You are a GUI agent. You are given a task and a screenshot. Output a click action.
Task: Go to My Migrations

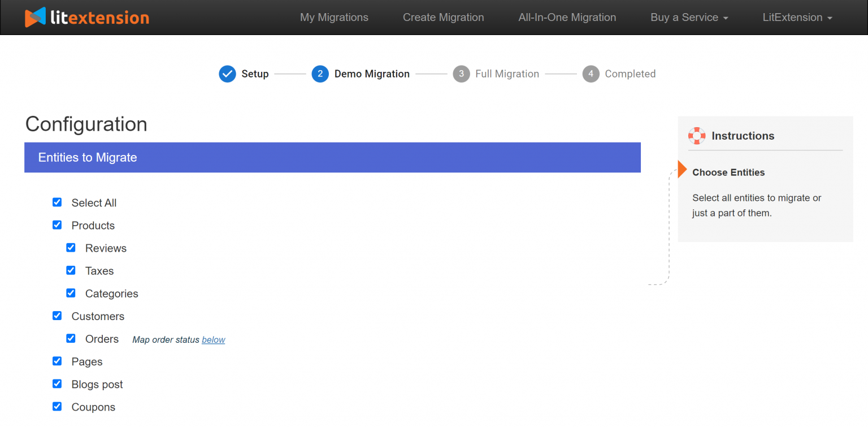(x=334, y=17)
